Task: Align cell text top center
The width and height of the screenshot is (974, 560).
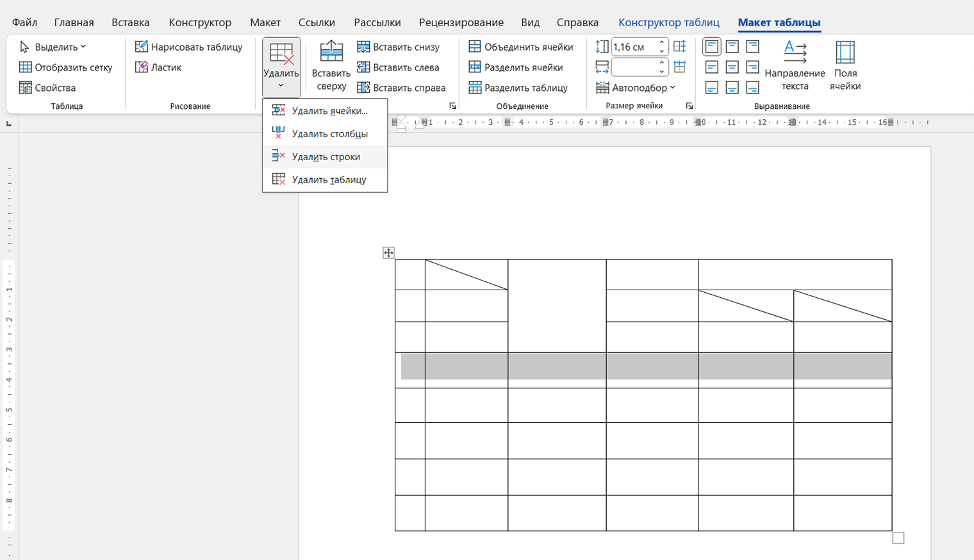Action: coord(732,47)
